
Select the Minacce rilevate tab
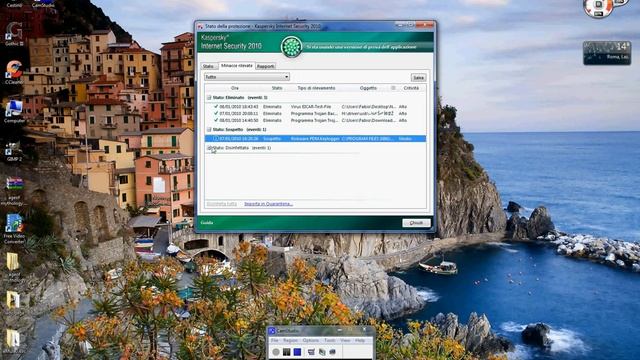tap(237, 65)
